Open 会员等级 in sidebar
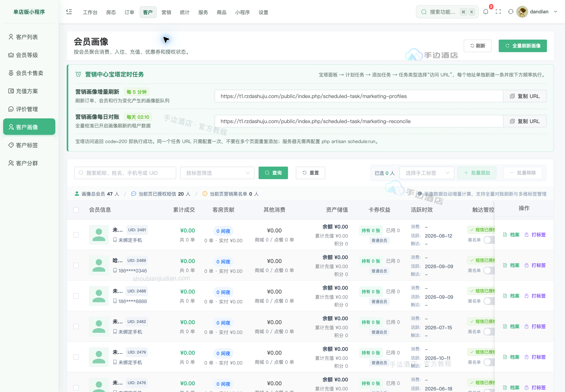The width and height of the screenshot is (565, 392). click(29, 55)
